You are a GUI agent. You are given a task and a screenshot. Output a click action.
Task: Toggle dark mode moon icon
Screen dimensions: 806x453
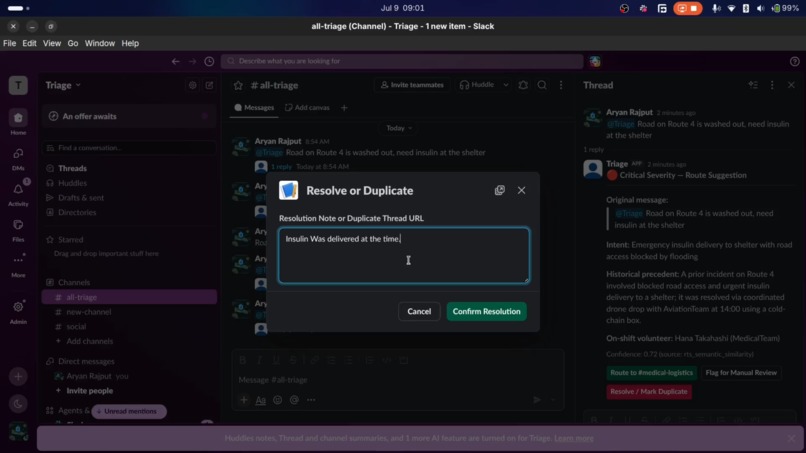tap(18, 404)
